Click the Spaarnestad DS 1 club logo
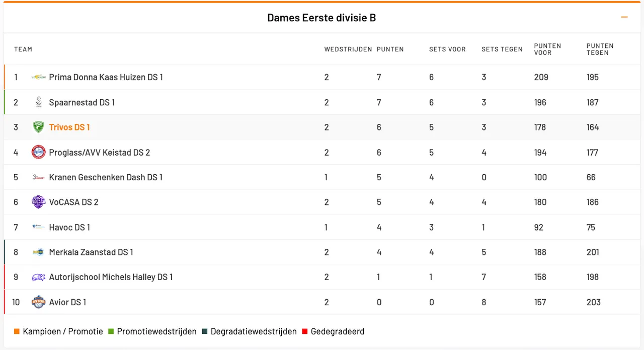The width and height of the screenshot is (644, 350). point(38,102)
